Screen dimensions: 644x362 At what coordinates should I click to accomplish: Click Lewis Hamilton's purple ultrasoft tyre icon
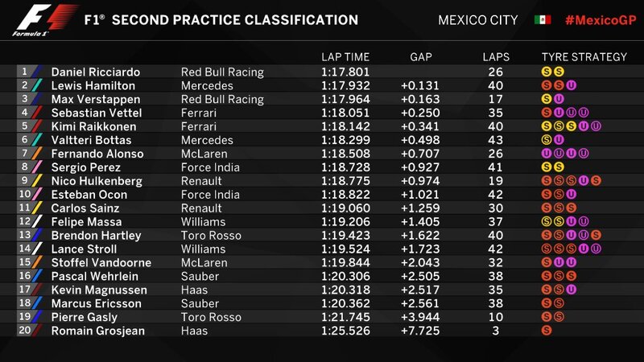click(x=571, y=85)
